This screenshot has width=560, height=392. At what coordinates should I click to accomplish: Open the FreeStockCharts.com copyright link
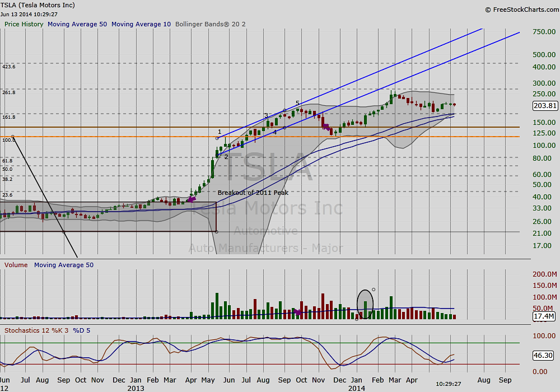tap(522, 10)
